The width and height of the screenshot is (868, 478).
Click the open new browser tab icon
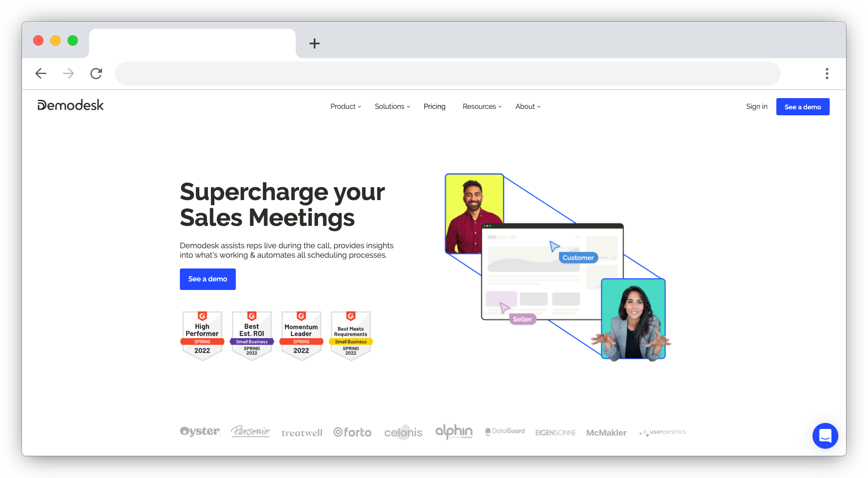tap(314, 42)
